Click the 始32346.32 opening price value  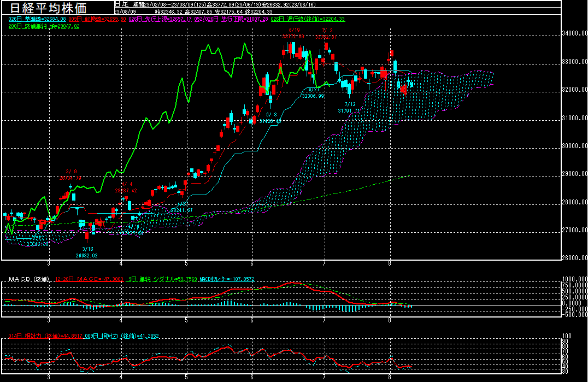click(x=169, y=11)
